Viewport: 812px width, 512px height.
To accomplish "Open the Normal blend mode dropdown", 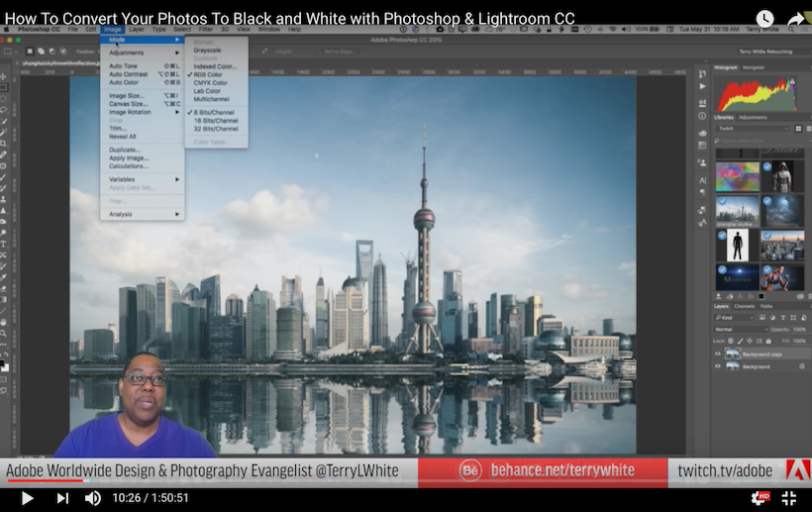I will point(741,329).
